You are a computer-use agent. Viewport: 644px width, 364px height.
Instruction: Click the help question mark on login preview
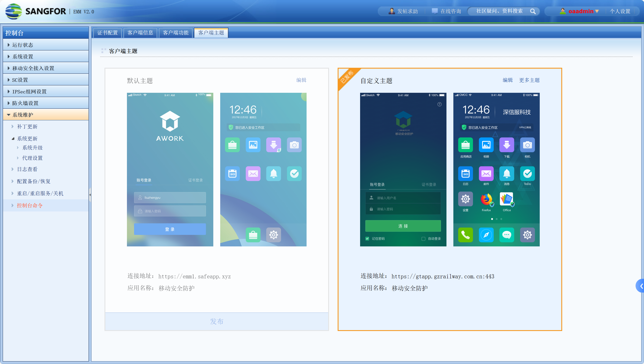click(439, 104)
